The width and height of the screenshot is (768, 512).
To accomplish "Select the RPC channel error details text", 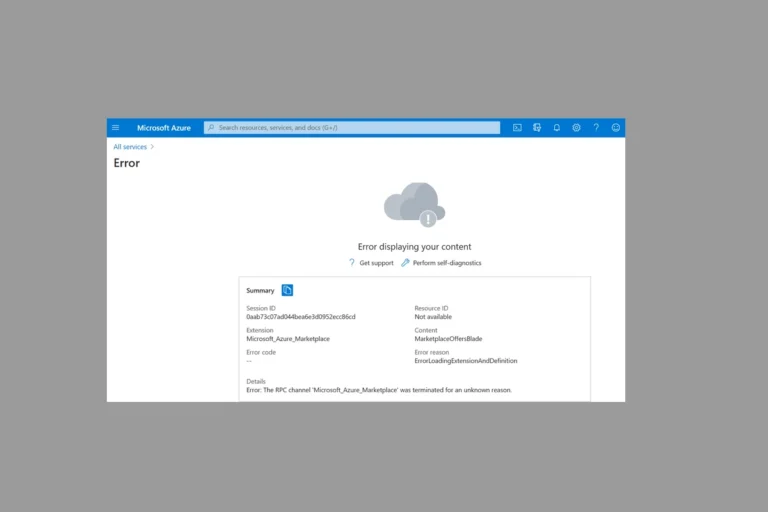I will [x=379, y=390].
